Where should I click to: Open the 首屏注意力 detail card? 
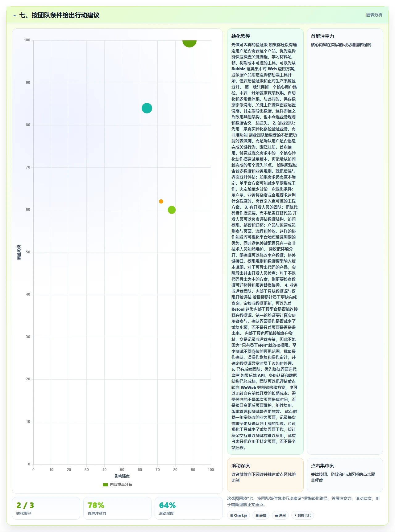pos(345,241)
